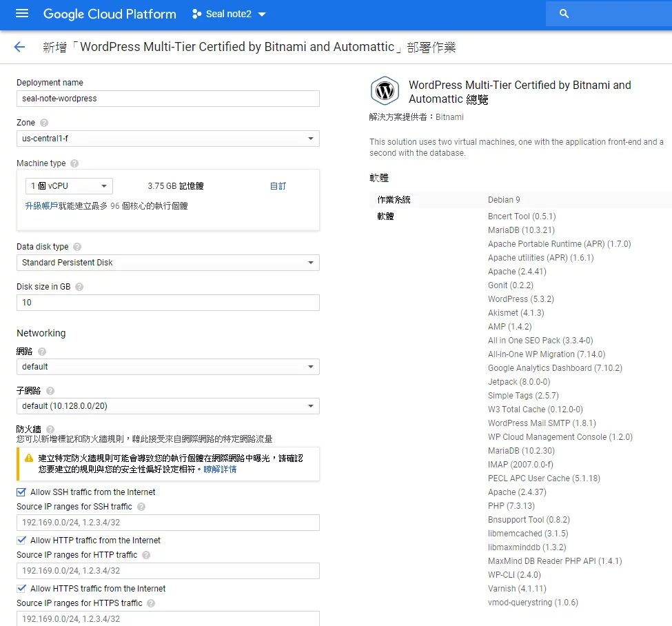Viewport: 672px width, 626px height.
Task: Toggle Allow SSH traffic from the Internet
Action: click(x=21, y=492)
